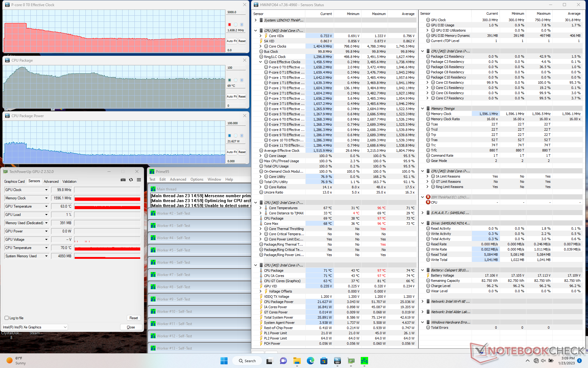Click the GPU-Z screenshot camera icon
The height and width of the screenshot is (368, 588).
coord(123,180)
